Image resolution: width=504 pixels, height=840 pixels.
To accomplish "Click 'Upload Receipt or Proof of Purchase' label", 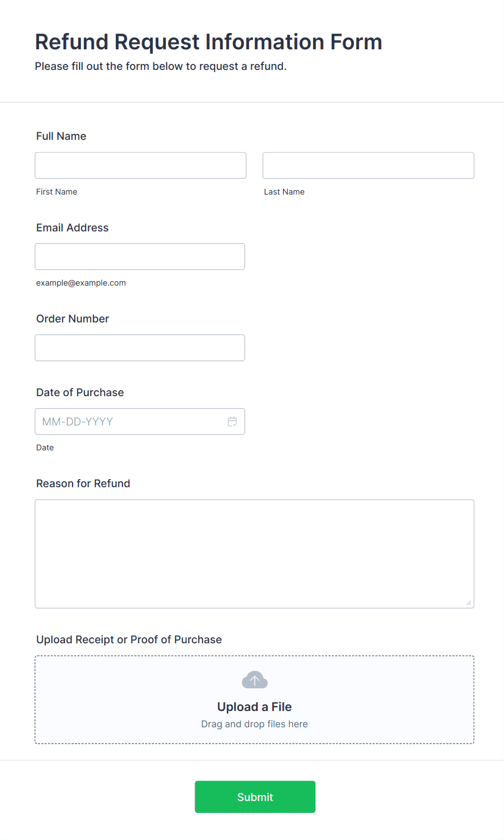I will tap(129, 639).
